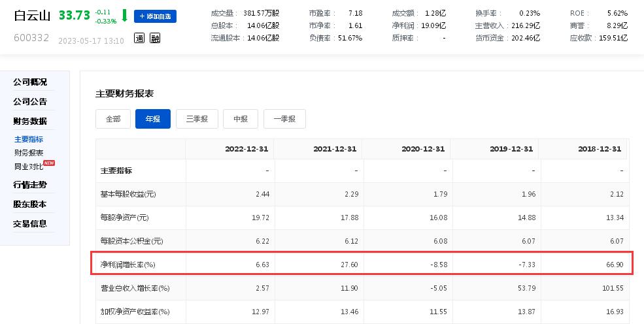The width and height of the screenshot is (644, 324).
Task: Switch to the 三季报 tab
Action: 197,119
